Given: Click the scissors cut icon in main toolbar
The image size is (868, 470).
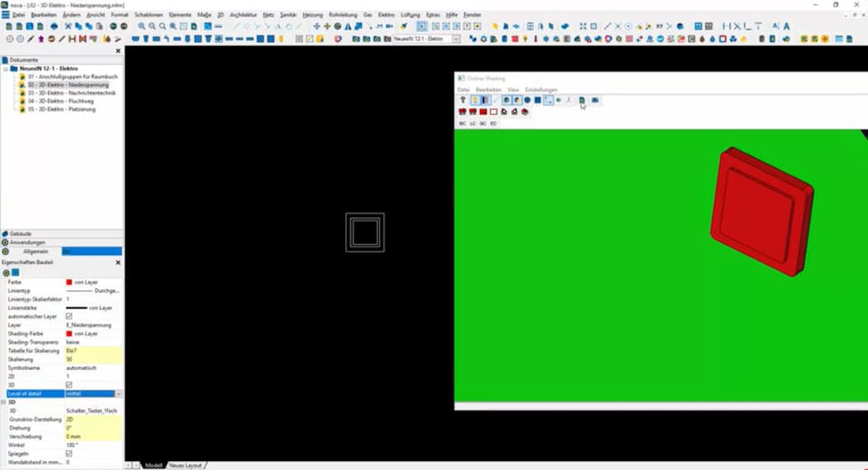Looking at the screenshot, I should 68,26.
